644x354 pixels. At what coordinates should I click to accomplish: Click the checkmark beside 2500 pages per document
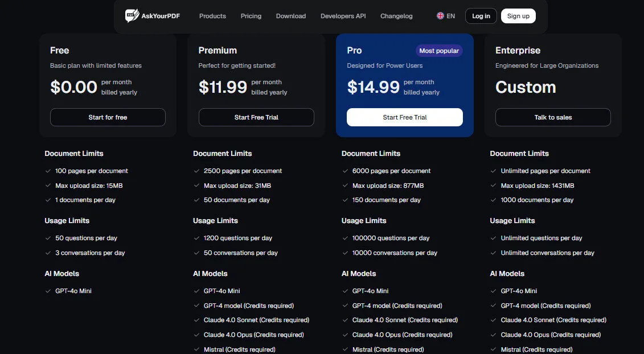point(196,171)
